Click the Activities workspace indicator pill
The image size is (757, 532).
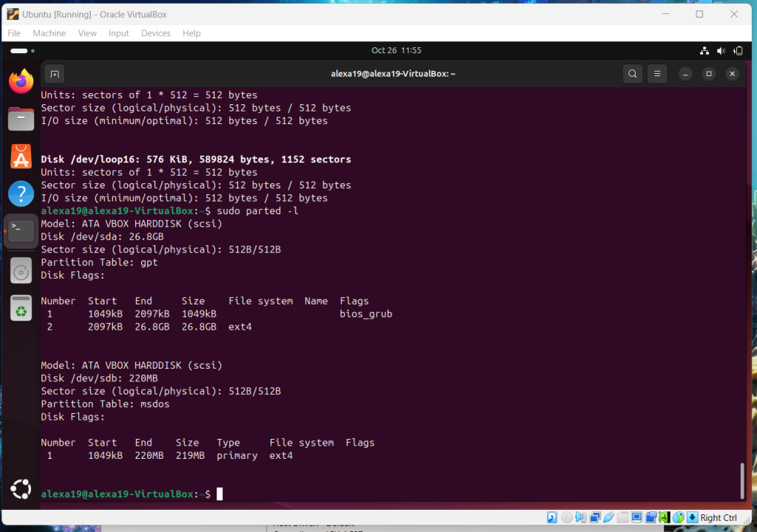click(18, 51)
